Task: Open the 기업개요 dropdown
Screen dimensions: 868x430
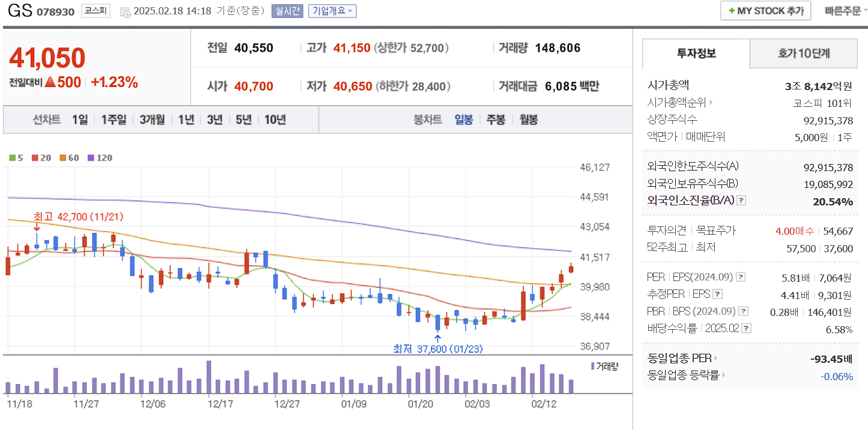Action: pos(332,10)
